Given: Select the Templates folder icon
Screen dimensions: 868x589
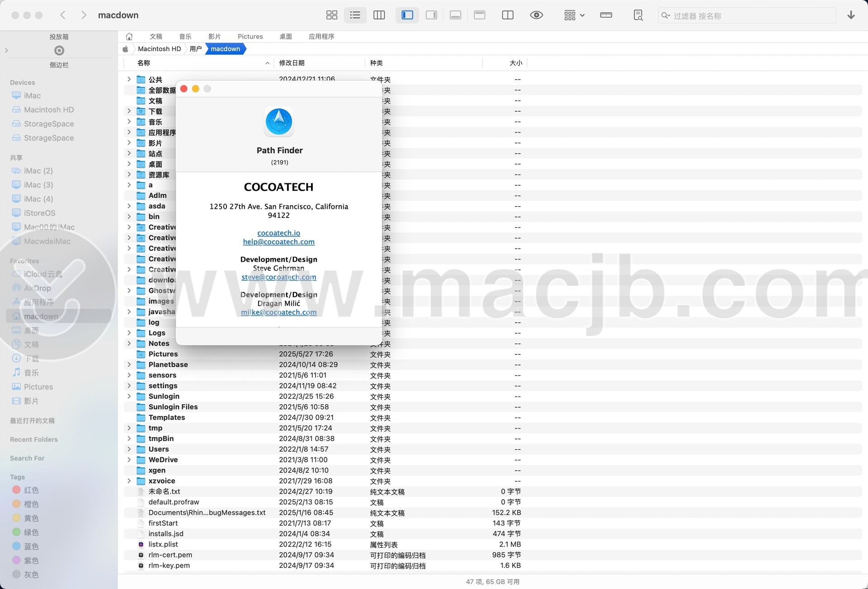Looking at the screenshot, I should point(141,417).
